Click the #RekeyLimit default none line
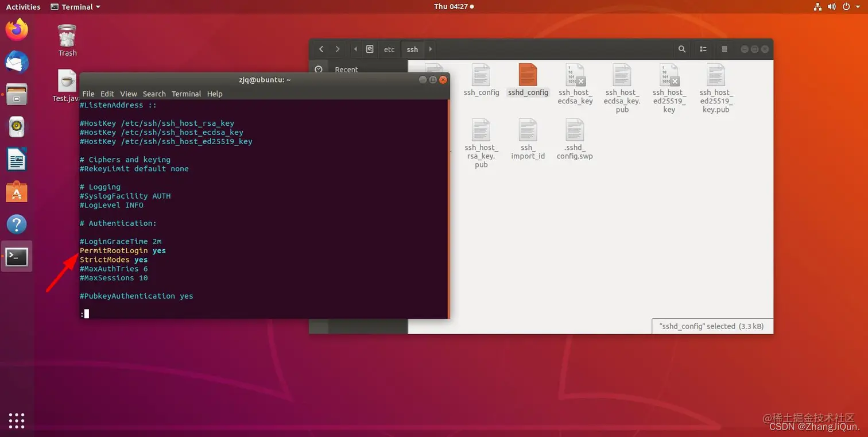The height and width of the screenshot is (437, 868). point(134,169)
